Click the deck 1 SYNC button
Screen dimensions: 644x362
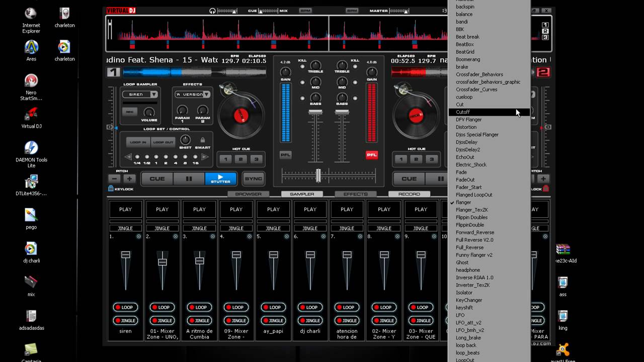click(254, 178)
